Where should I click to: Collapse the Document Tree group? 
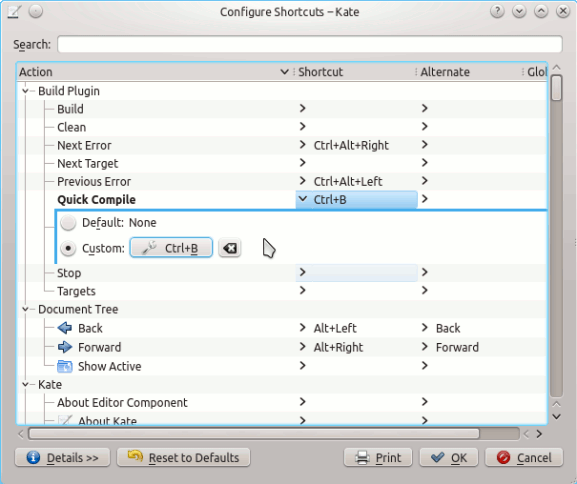point(25,309)
